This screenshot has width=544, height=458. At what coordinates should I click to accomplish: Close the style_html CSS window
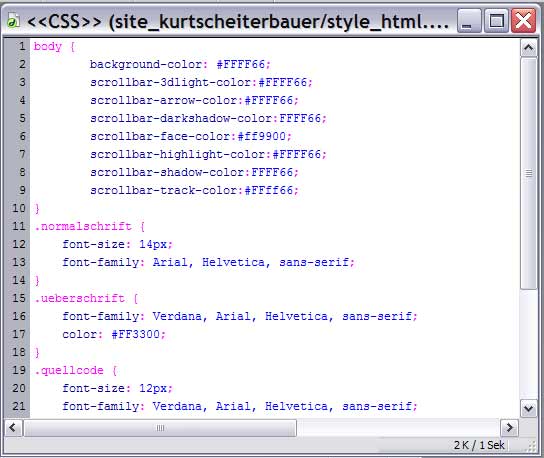point(523,21)
